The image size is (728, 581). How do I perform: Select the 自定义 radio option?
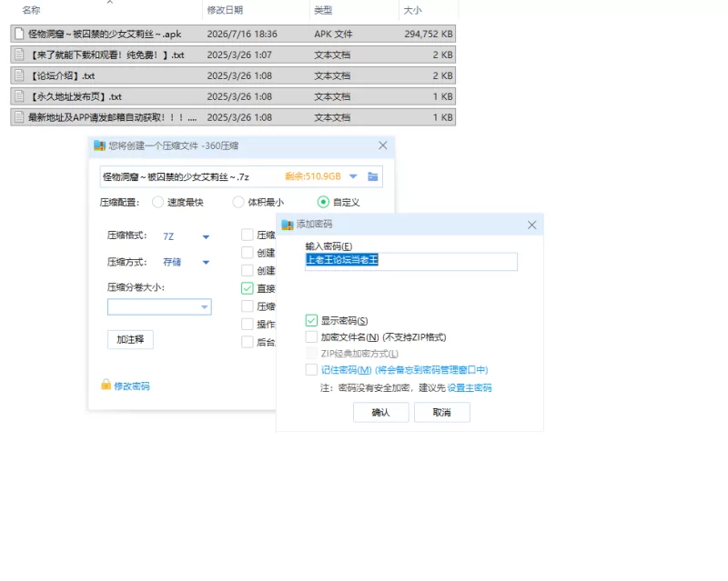[323, 202]
